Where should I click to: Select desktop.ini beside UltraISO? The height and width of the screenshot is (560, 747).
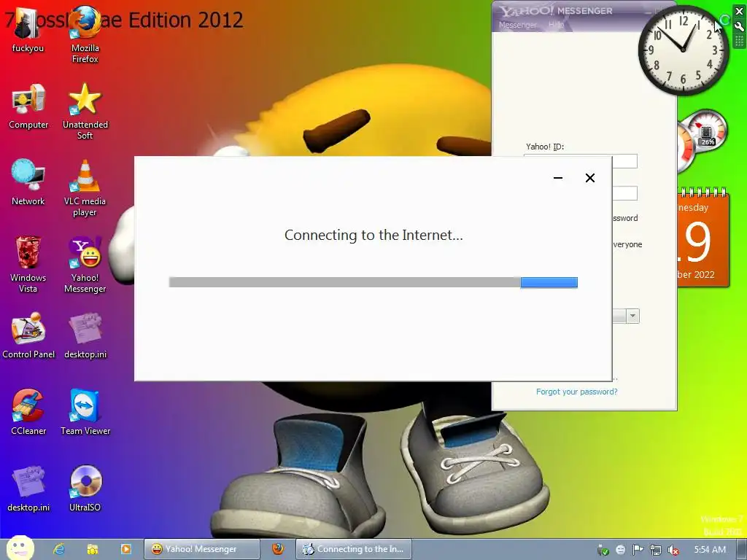click(x=28, y=489)
